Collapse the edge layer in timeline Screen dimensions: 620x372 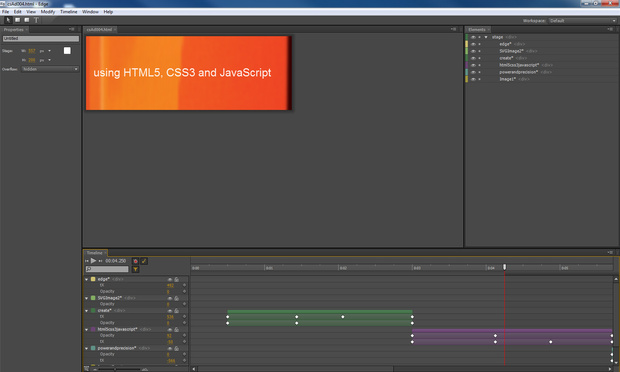click(87, 279)
